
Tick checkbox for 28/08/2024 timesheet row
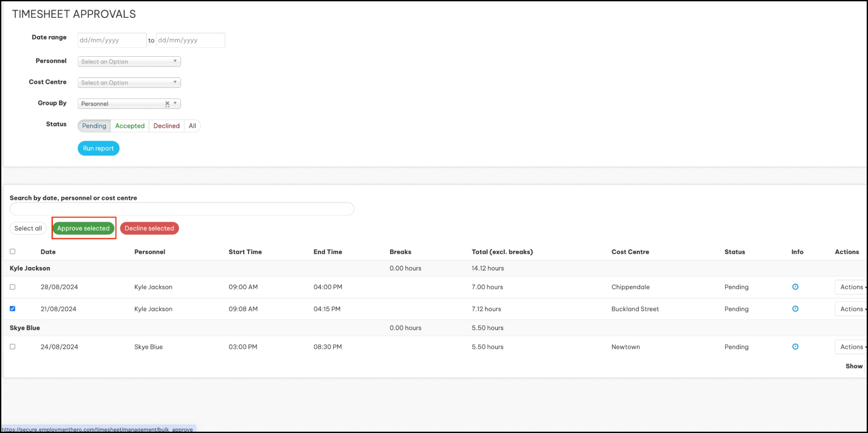pos(13,287)
